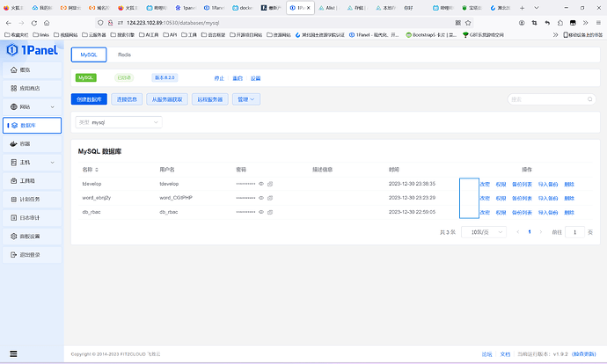Image resolution: width=607 pixels, height=364 pixels.
Task: Click the search magnifier icon in search box
Action: click(x=590, y=99)
